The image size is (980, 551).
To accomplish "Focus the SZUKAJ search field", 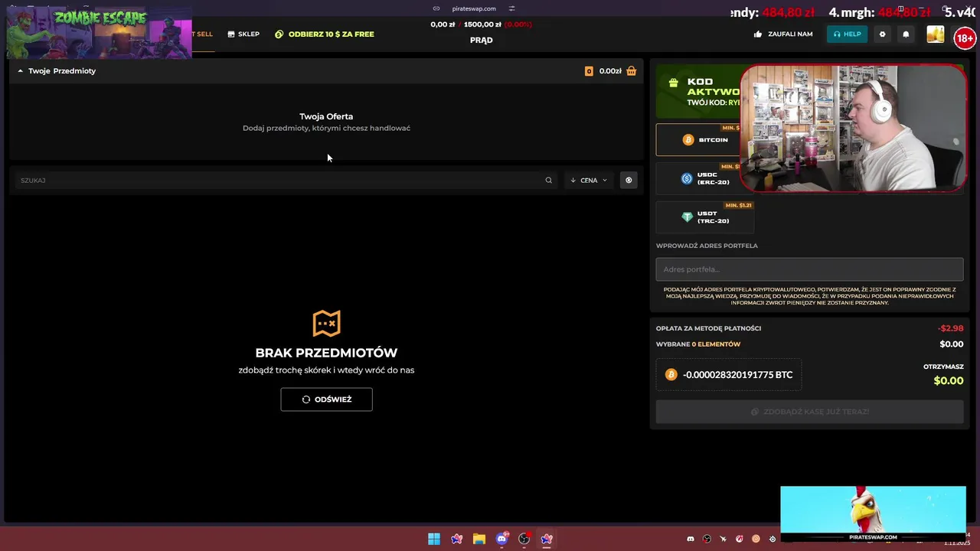I will (x=279, y=180).
